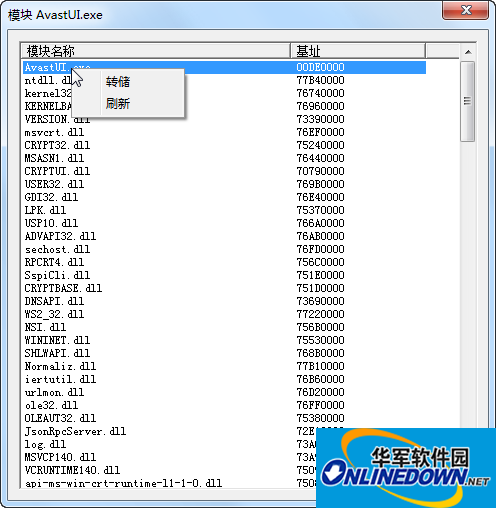Click base address 73390000
Image resolution: width=496 pixels, height=508 pixels.
point(320,119)
